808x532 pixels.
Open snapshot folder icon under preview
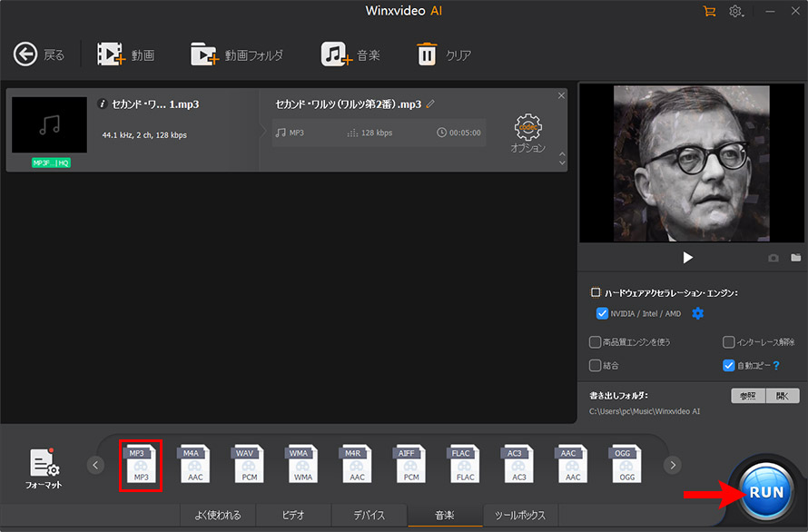click(795, 257)
